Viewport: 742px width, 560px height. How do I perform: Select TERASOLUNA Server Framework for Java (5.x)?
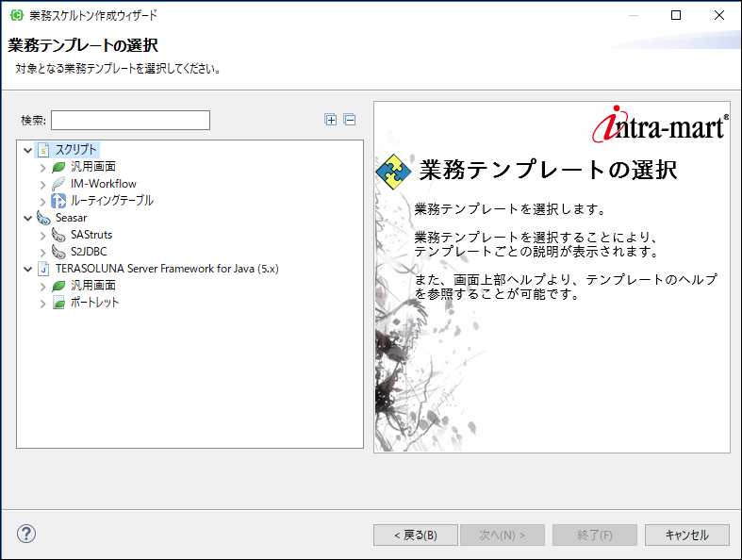167,269
